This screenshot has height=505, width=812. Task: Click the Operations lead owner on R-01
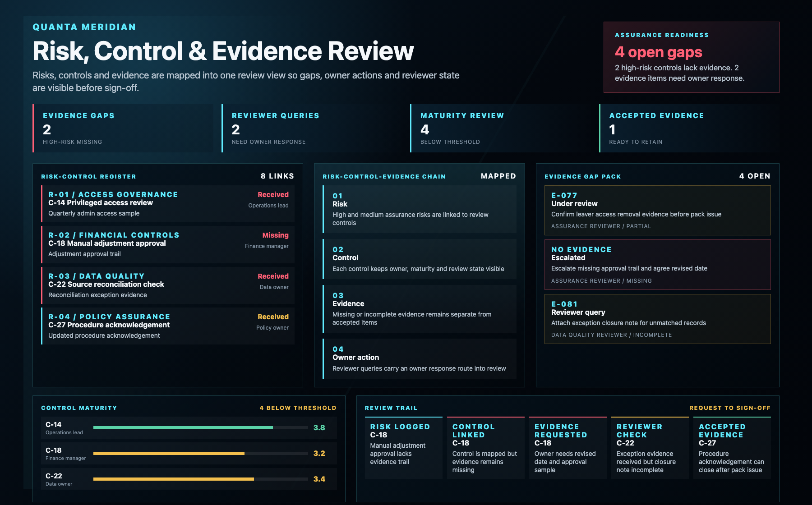coord(268,206)
